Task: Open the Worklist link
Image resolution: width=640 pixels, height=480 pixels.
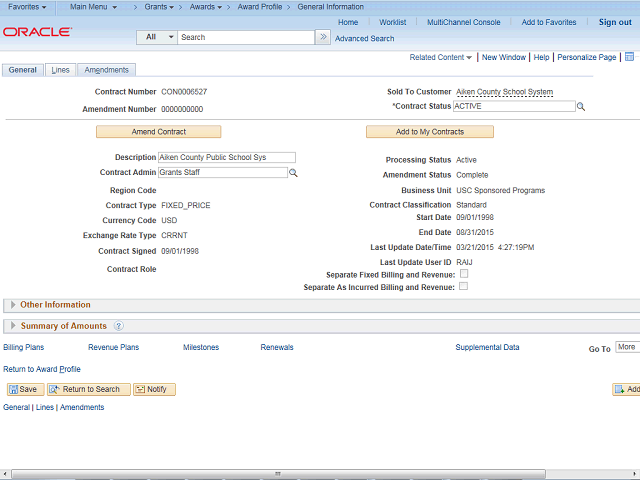Action: [392, 22]
